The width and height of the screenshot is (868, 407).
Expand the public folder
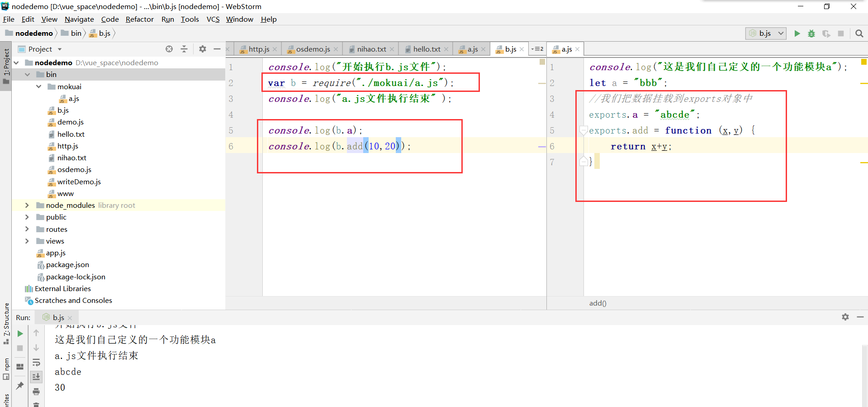coord(27,217)
